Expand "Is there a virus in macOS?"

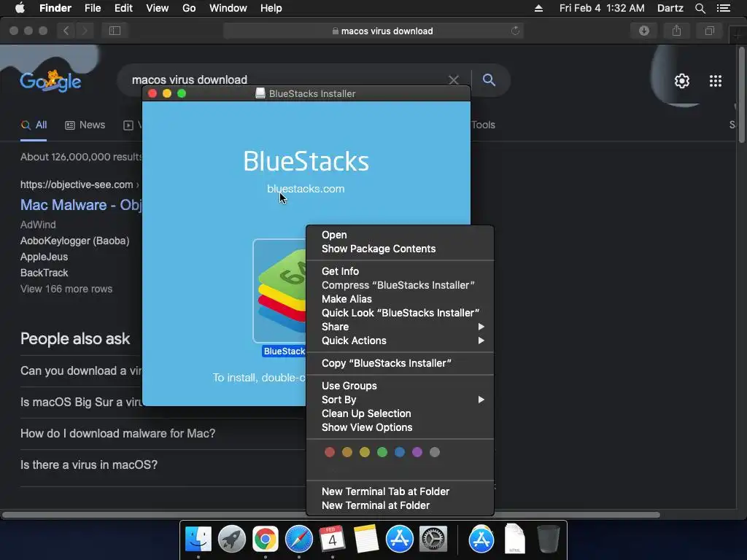[88, 464]
